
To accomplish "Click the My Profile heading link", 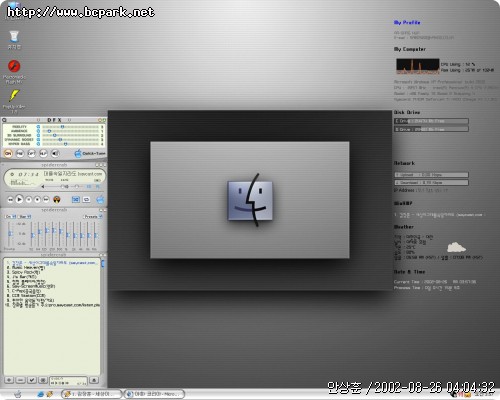I will [407, 22].
